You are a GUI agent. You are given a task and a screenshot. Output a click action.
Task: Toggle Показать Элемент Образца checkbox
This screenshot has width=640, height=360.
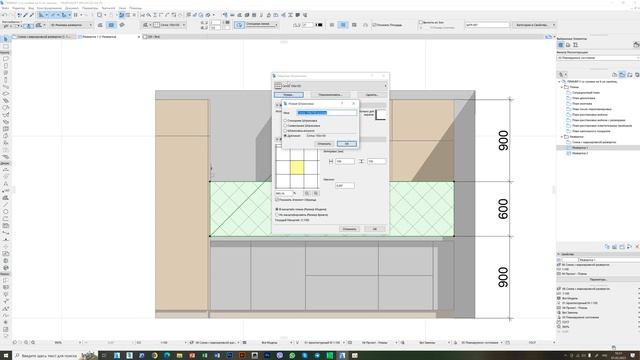[277, 200]
